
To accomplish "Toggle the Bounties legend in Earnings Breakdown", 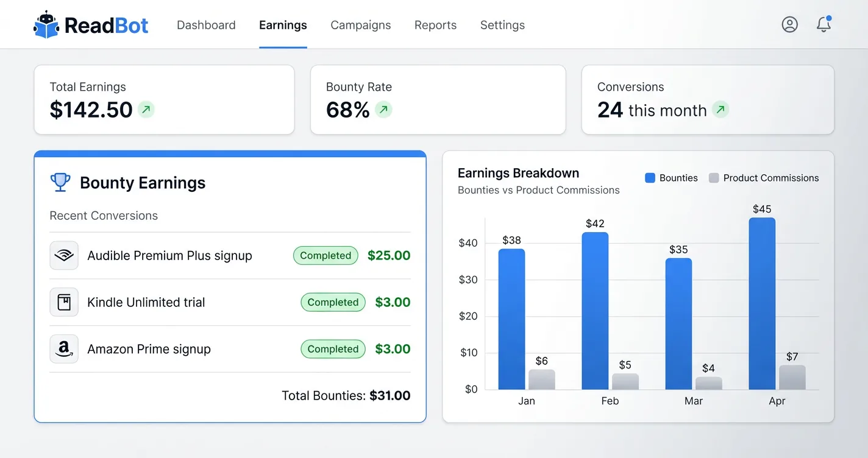I will coord(671,177).
